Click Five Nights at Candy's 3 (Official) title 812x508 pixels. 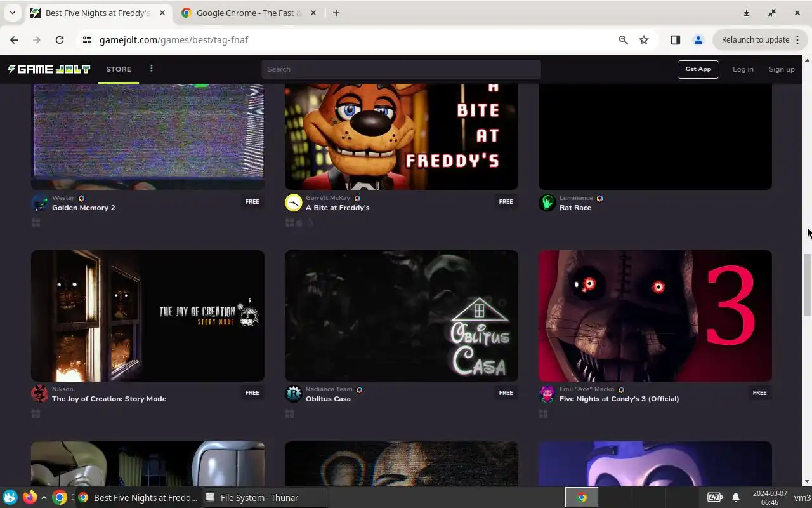[x=619, y=399]
